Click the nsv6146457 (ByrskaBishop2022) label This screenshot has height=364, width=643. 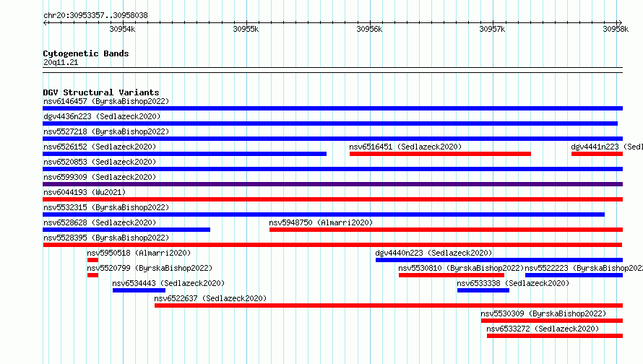point(106,101)
